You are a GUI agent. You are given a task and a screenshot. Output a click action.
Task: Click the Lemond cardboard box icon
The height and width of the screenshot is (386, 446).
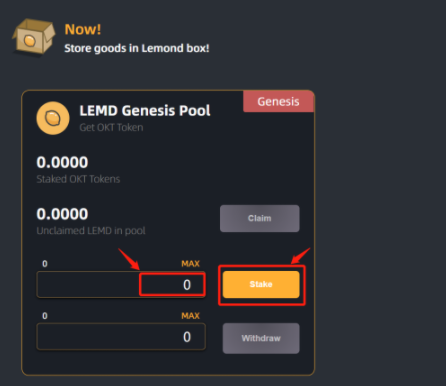33,36
